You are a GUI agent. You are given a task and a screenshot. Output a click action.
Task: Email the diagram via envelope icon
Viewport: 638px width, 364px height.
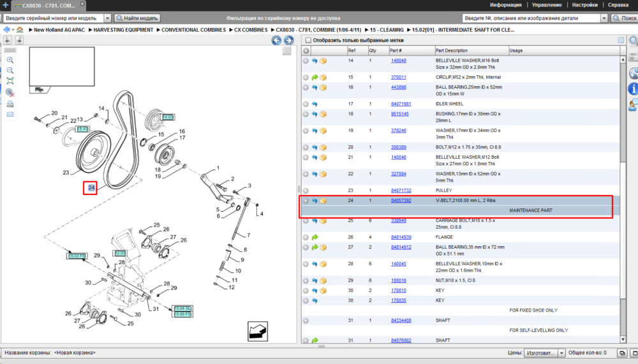(x=10, y=114)
